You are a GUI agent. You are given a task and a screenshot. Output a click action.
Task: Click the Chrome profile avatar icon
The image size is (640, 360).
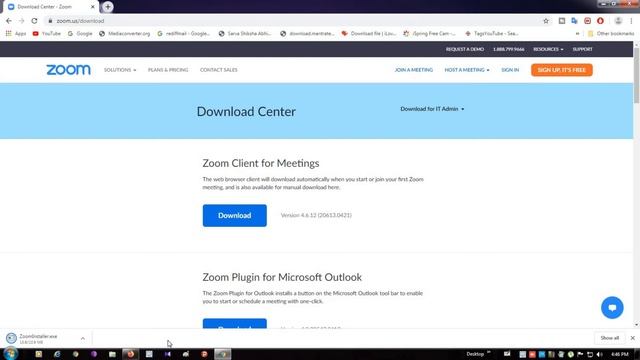(618, 21)
